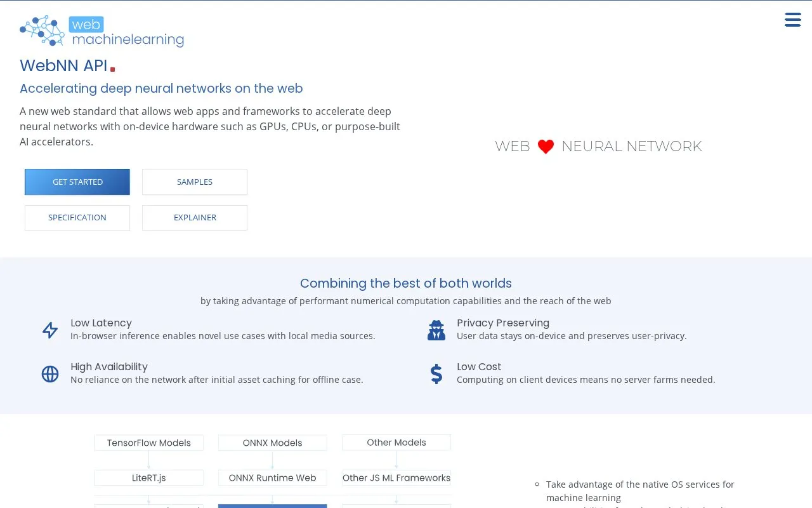This screenshot has height=508, width=812.
Task: Click the 'by taking advantage of performant' tagline
Action: [406, 301]
